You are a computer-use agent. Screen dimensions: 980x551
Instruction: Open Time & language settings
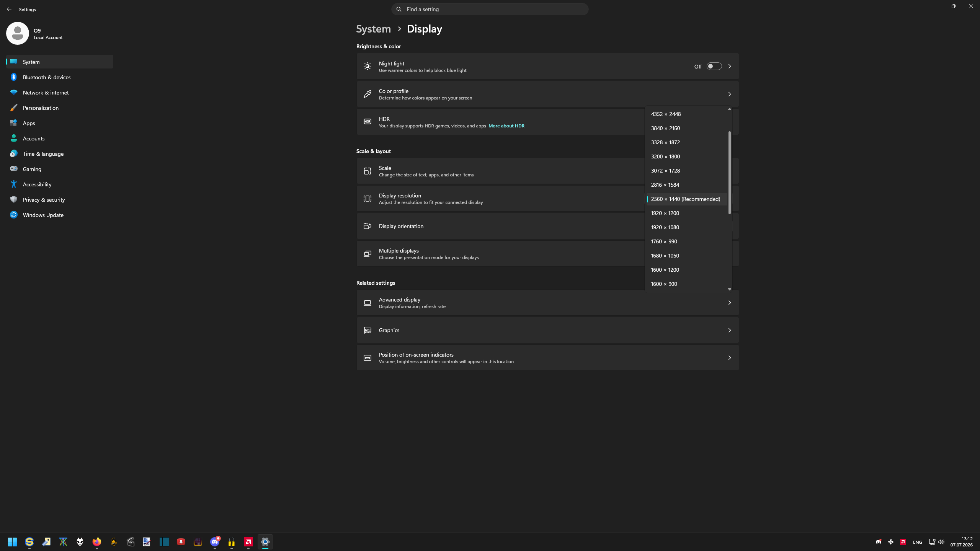[x=60, y=153]
